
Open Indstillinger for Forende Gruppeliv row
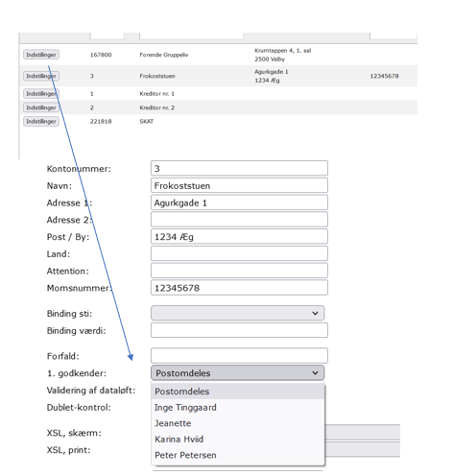41,55
